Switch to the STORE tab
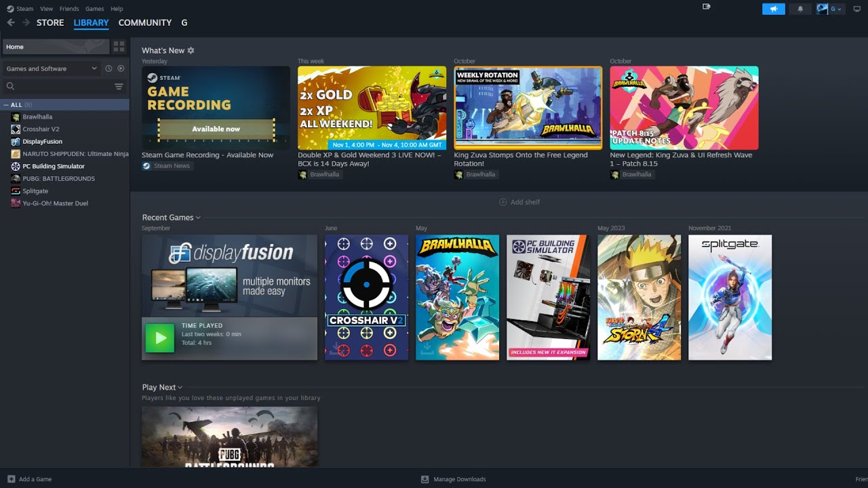This screenshot has width=868, height=488. [x=50, y=22]
